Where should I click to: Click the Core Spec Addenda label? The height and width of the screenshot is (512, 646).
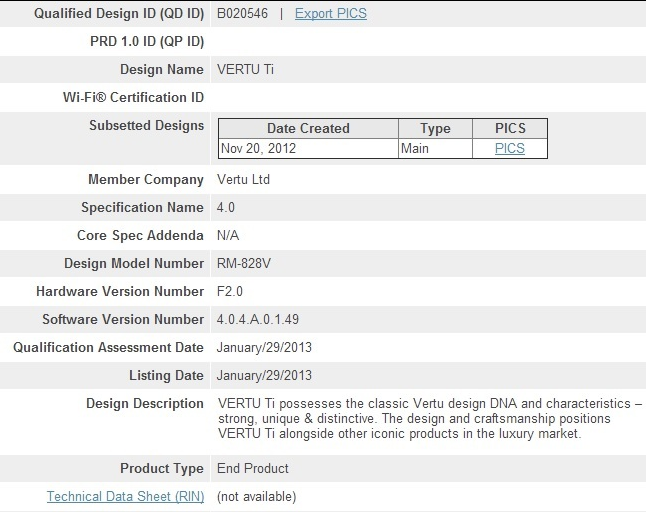140,235
